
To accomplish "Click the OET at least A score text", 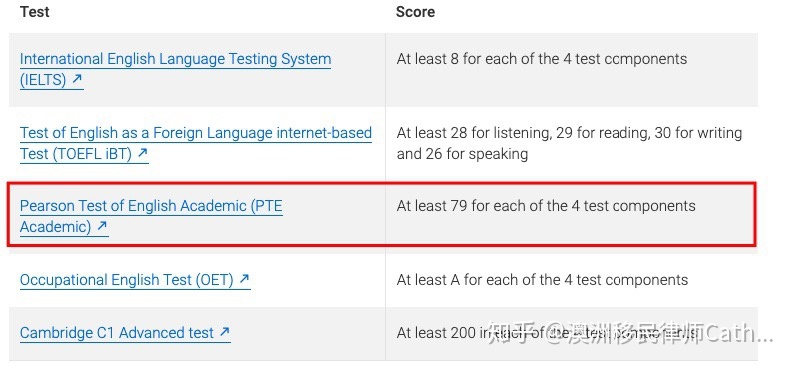I will point(542,280).
